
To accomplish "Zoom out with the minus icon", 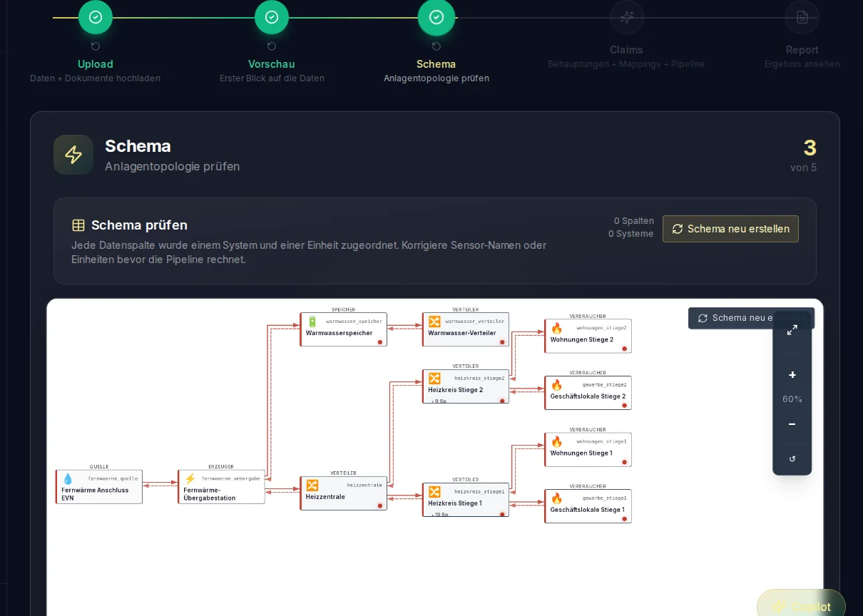I will point(792,424).
